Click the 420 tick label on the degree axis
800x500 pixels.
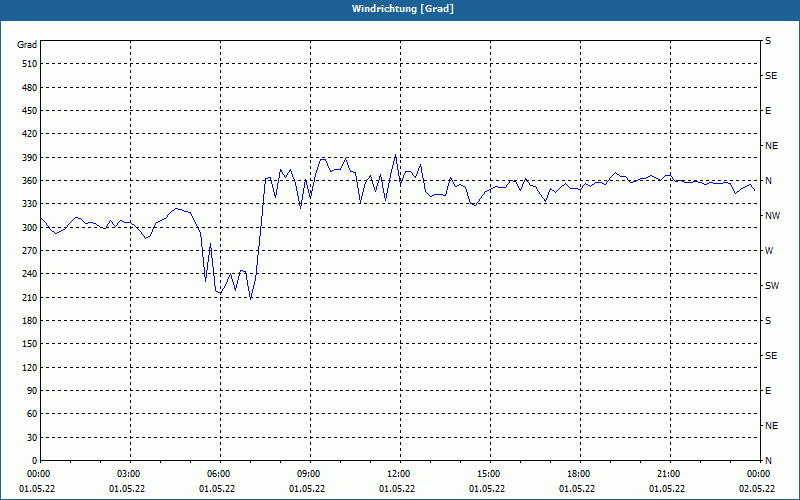(x=29, y=134)
